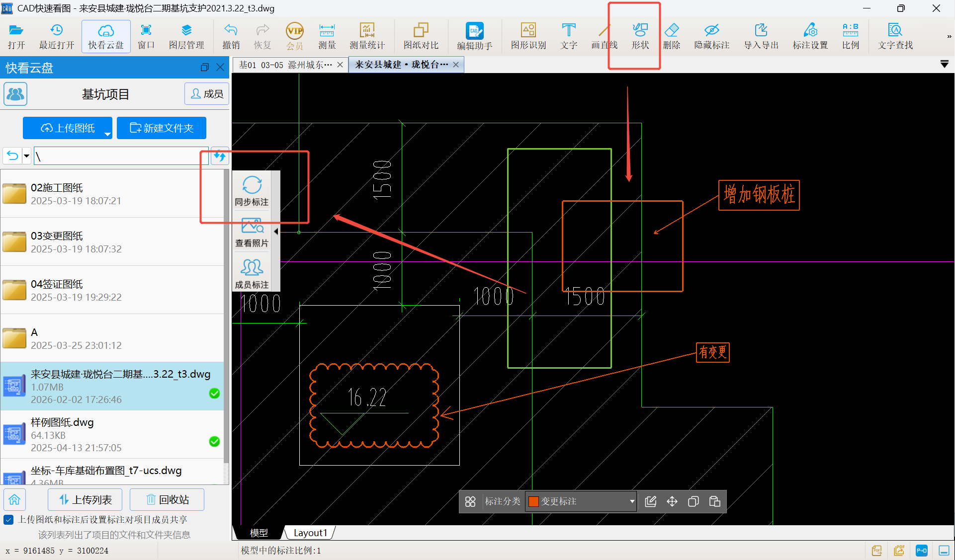Click the 同步标注 sync annotations icon
Viewport: 955px width, 560px height.
click(x=252, y=191)
